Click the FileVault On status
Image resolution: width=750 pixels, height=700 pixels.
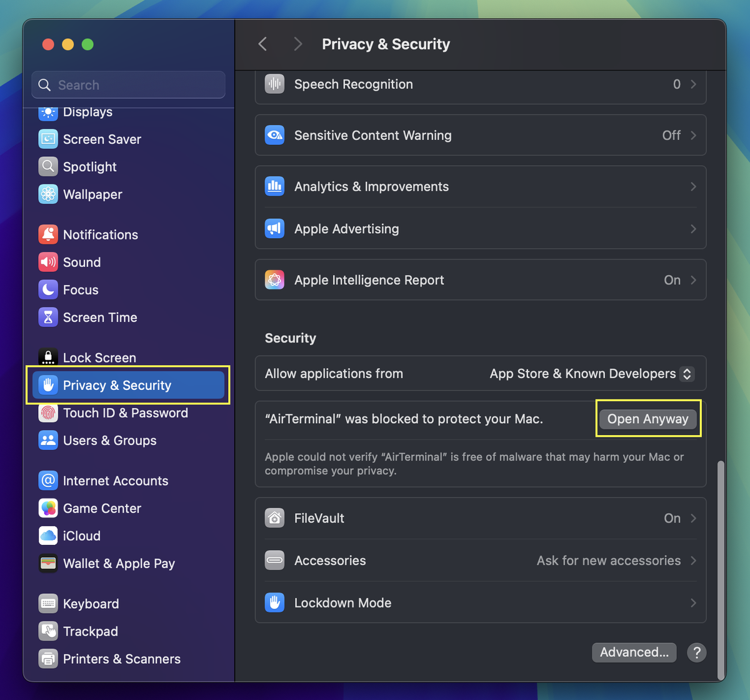click(x=672, y=518)
